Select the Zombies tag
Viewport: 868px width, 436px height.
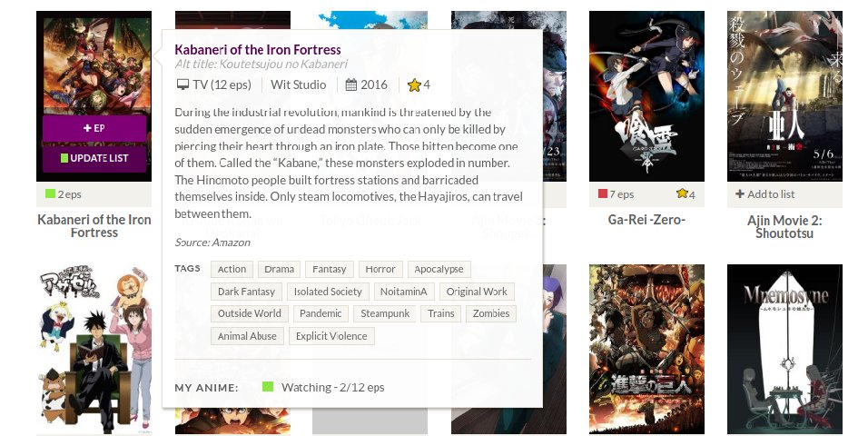[491, 313]
